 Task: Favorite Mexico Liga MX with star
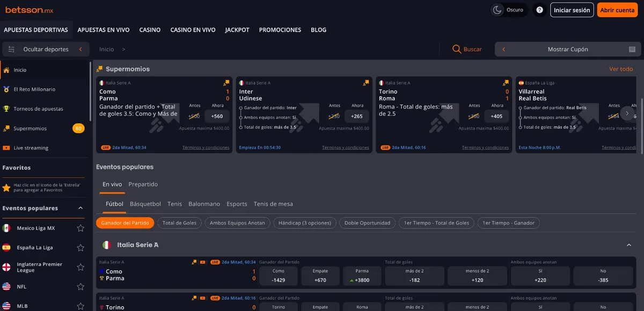tap(80, 228)
